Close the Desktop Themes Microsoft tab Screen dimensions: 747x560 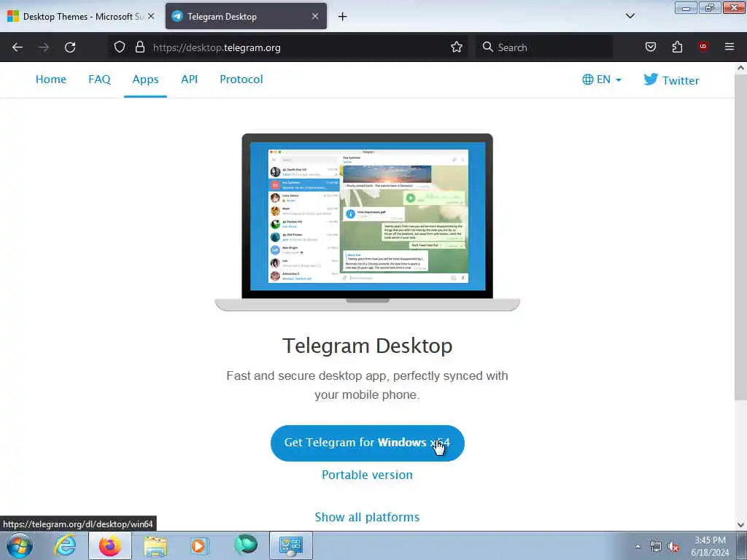151,16
